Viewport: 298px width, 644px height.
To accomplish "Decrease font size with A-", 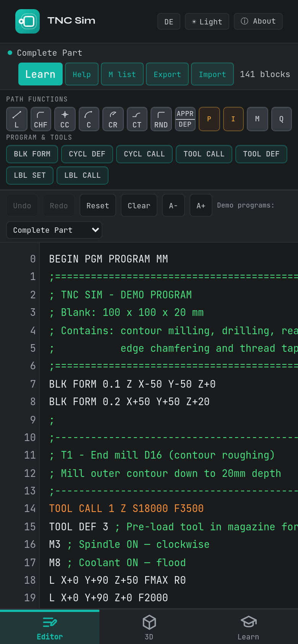I will pos(173,205).
